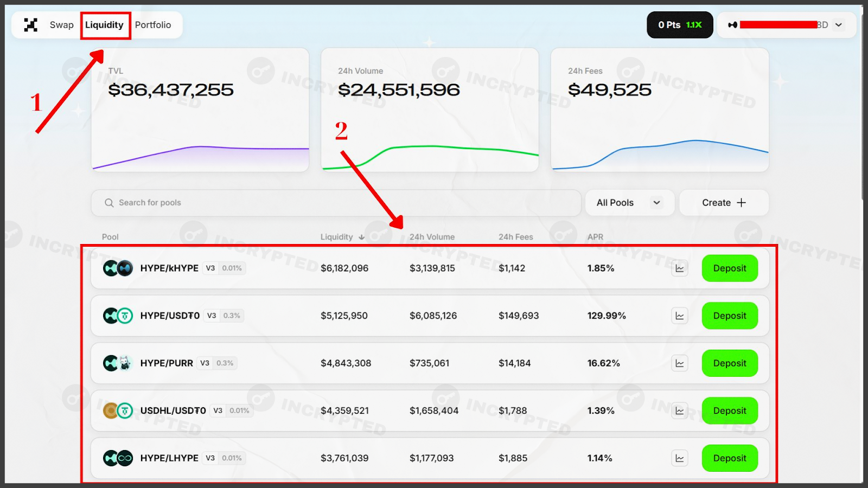Click the 24h Fees chart card
868x488 pixels.
click(660, 110)
